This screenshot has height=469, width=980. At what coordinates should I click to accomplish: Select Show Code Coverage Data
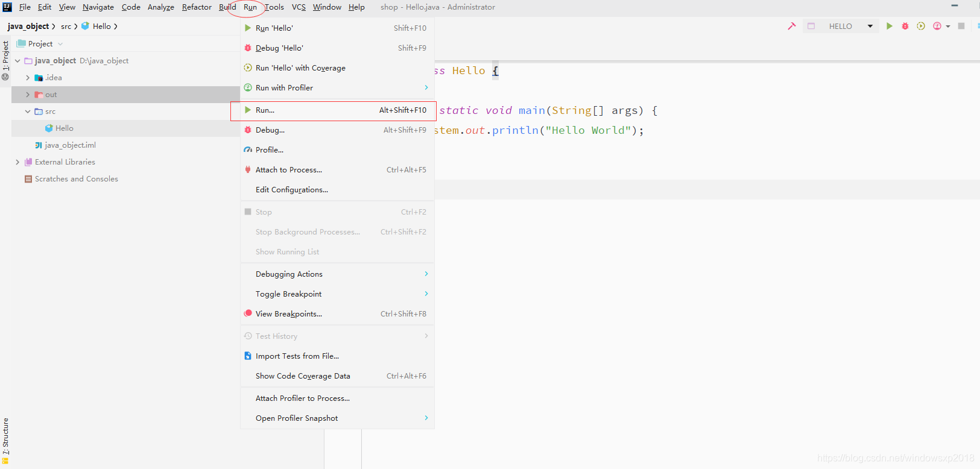[337, 376]
